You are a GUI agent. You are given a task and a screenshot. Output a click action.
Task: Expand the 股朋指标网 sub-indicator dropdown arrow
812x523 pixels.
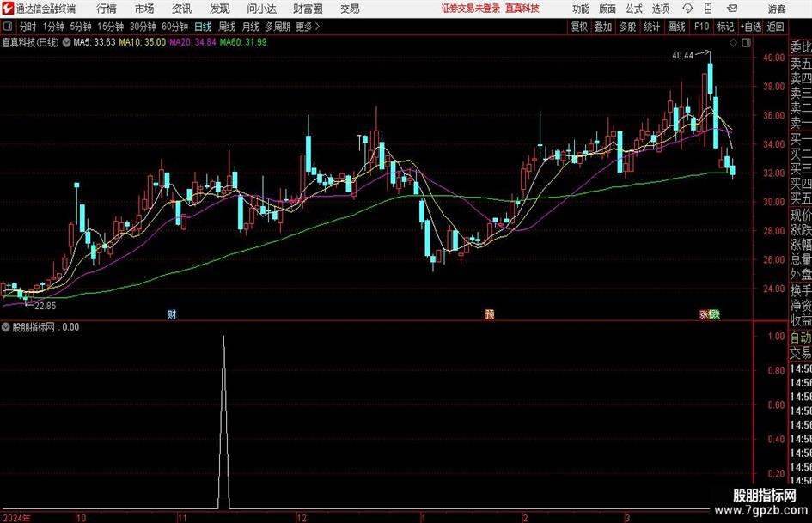pos(6,327)
